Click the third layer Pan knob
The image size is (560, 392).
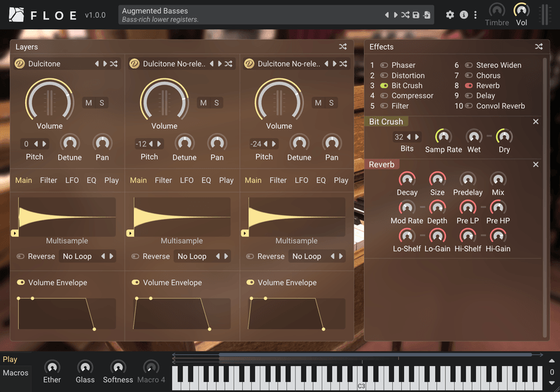coord(332,143)
